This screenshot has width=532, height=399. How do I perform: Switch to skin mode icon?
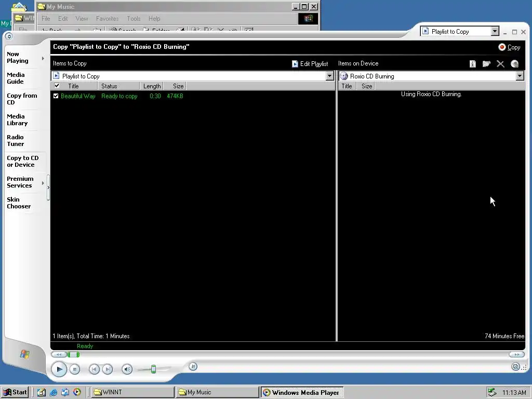tap(516, 367)
